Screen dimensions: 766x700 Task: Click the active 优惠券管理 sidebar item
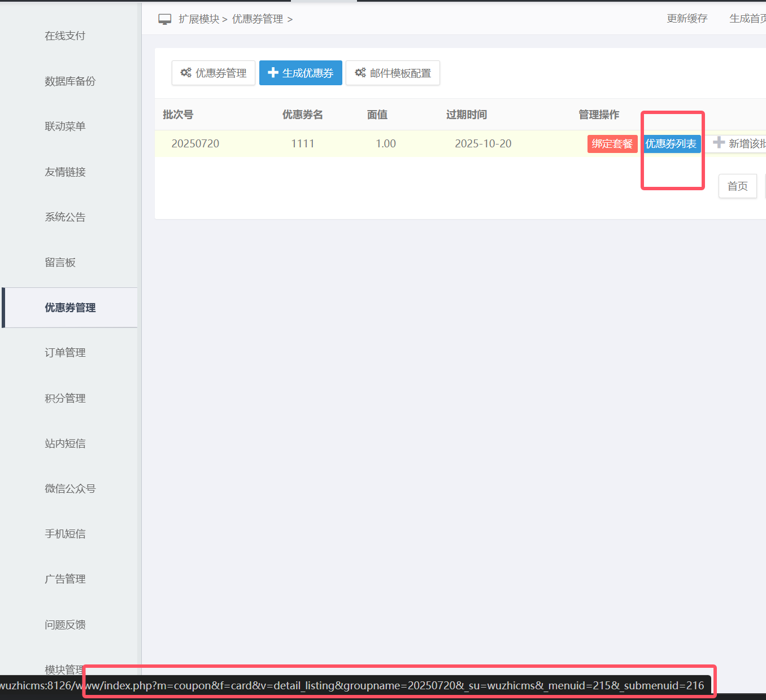70,308
